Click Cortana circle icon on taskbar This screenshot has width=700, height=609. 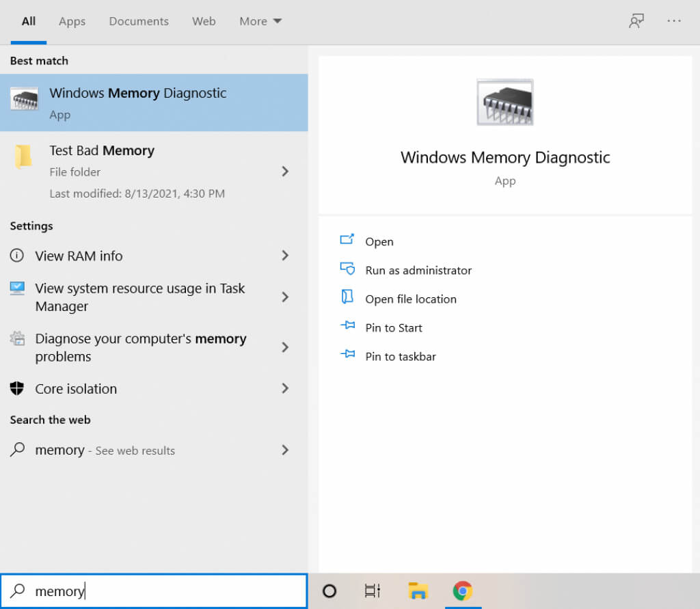pos(329,591)
